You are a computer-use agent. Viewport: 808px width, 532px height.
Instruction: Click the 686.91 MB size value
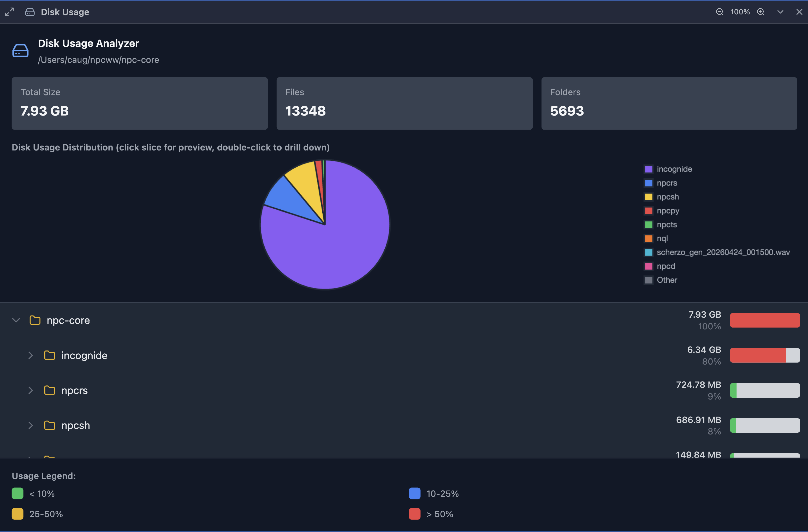(698, 420)
